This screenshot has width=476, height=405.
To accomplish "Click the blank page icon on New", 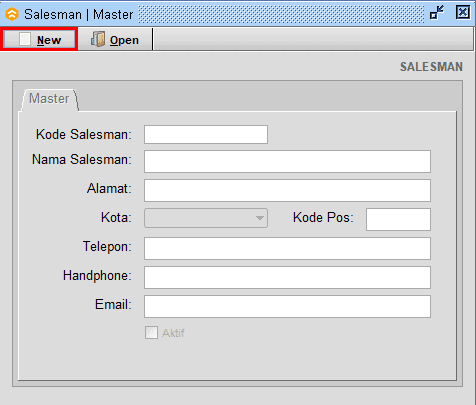I will coord(25,39).
